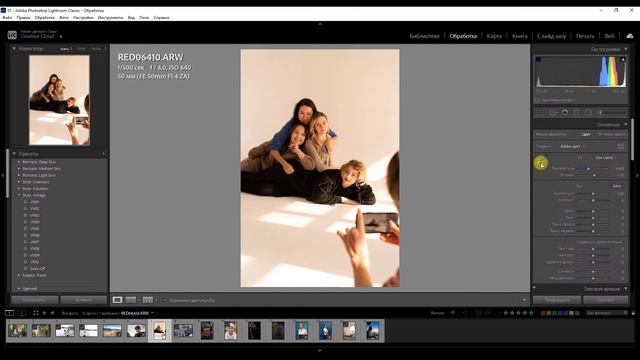Select the Red Eye Correction tool

[x=565, y=112]
